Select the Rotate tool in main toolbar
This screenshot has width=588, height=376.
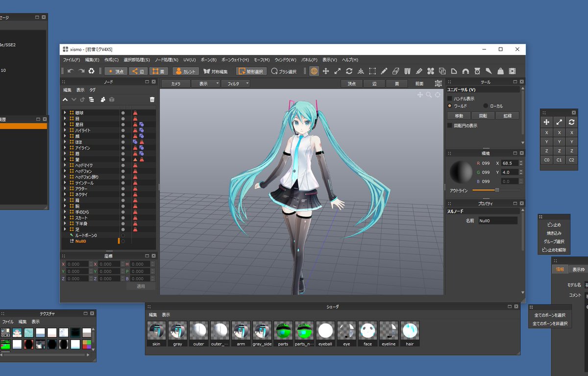349,71
